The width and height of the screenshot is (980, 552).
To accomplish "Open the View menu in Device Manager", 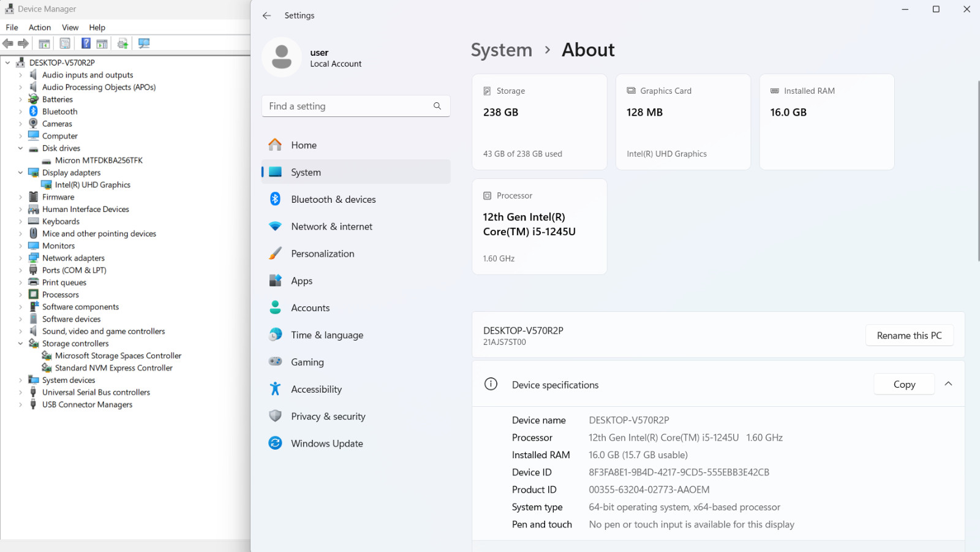I will pyautogui.click(x=70, y=28).
